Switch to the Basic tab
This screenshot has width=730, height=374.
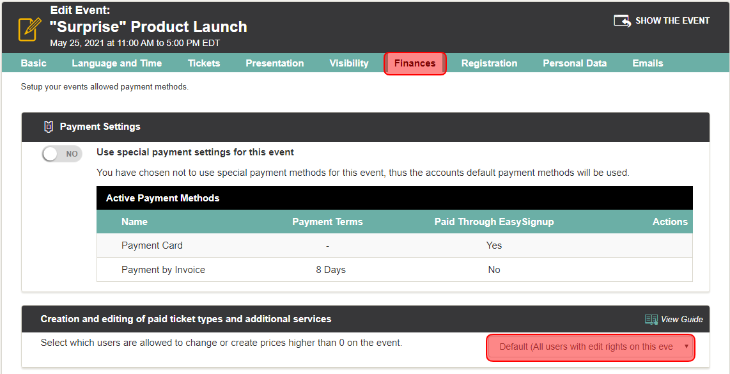point(34,63)
